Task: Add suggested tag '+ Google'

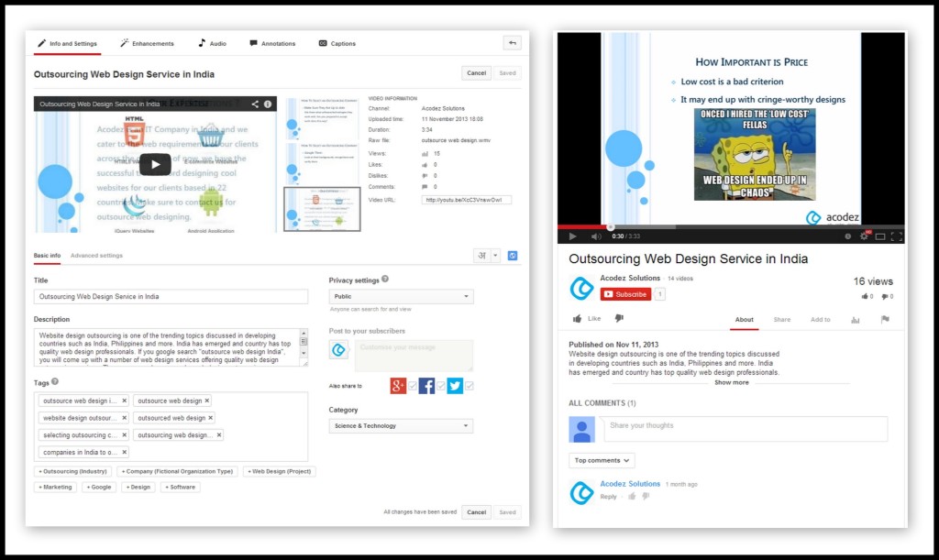Action: (99, 487)
